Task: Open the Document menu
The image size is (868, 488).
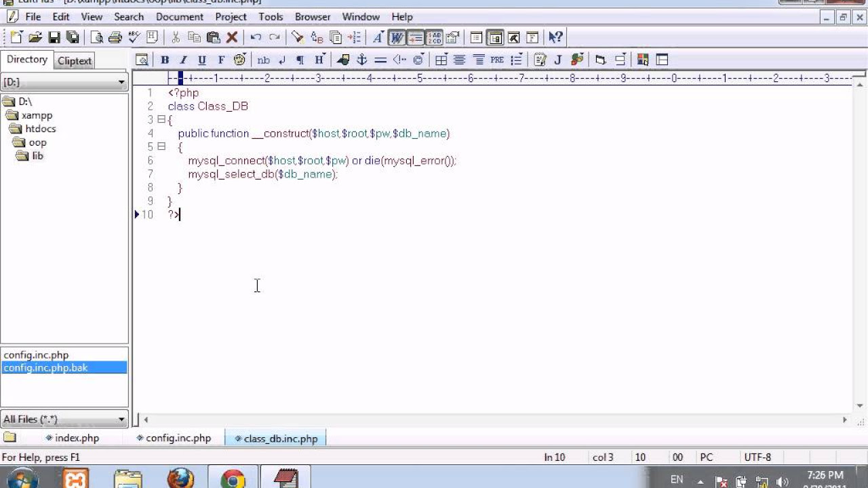Action: (x=179, y=16)
